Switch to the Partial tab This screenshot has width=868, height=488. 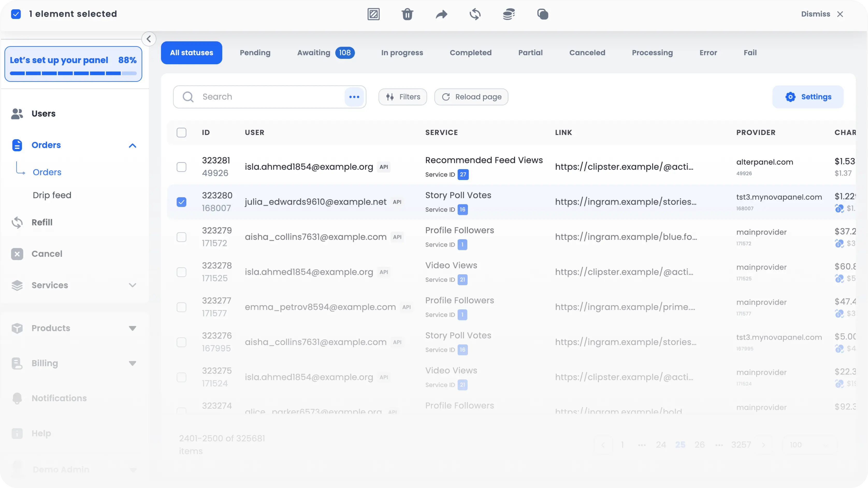(x=530, y=53)
